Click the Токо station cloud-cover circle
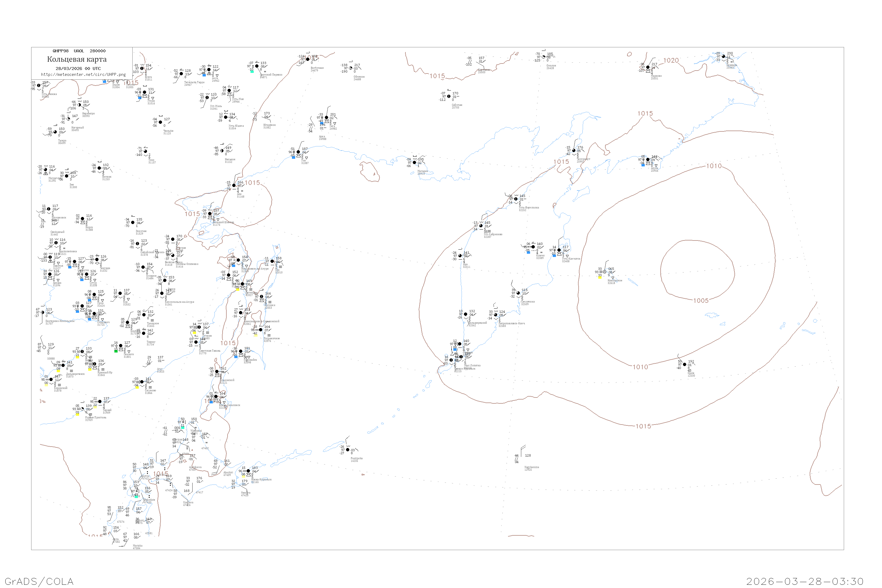This screenshot has width=882, height=588. pos(146,151)
